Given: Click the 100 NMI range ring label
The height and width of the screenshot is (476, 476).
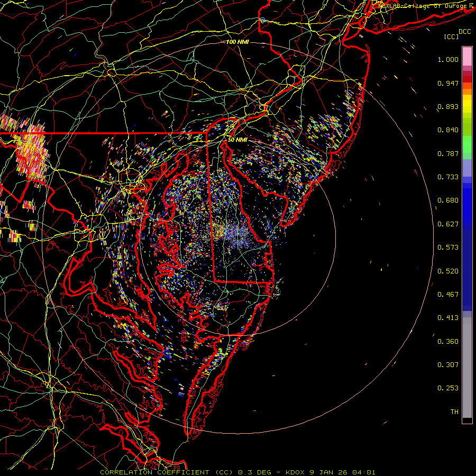Looking at the screenshot, I should coord(237,42).
